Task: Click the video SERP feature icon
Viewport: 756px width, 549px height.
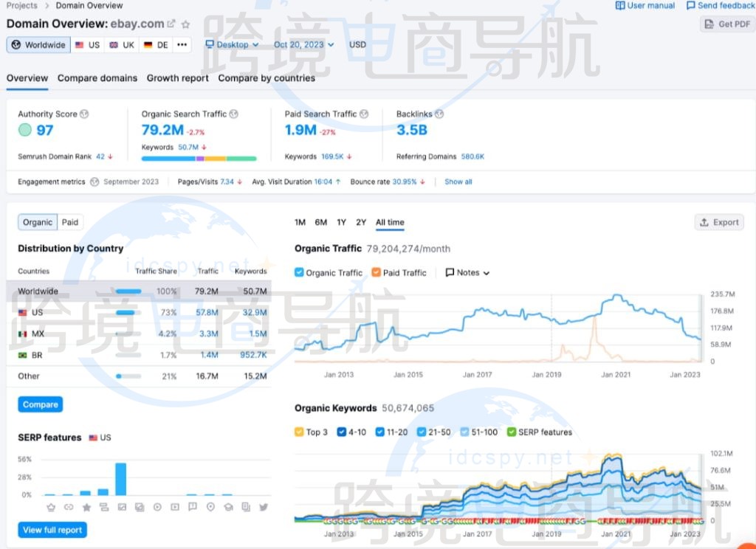Action: tap(157, 507)
